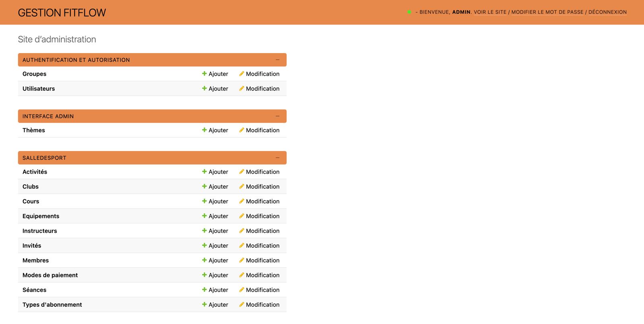Screen dimensions: 644x324
Task: Click the plus icon in the Cours row
Action: click(x=204, y=201)
